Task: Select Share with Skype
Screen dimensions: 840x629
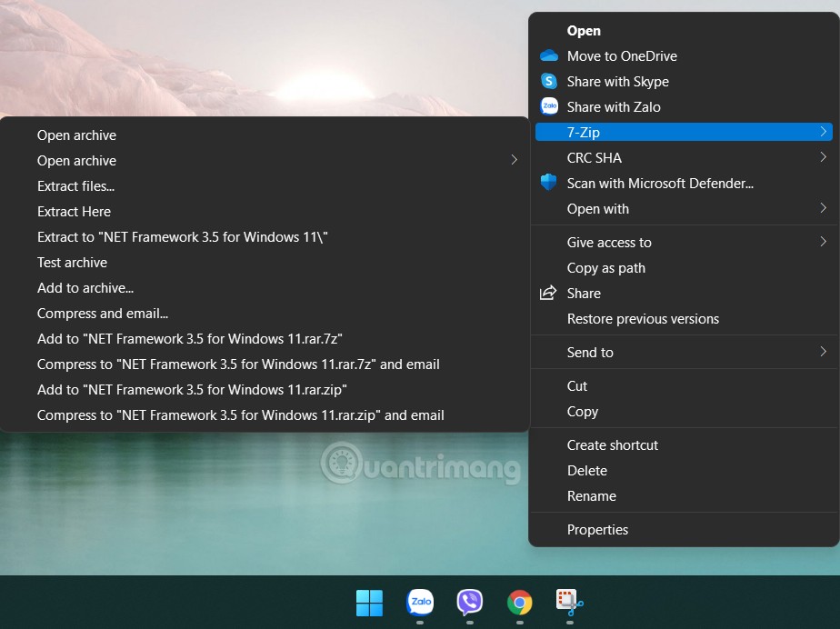Action: point(684,82)
